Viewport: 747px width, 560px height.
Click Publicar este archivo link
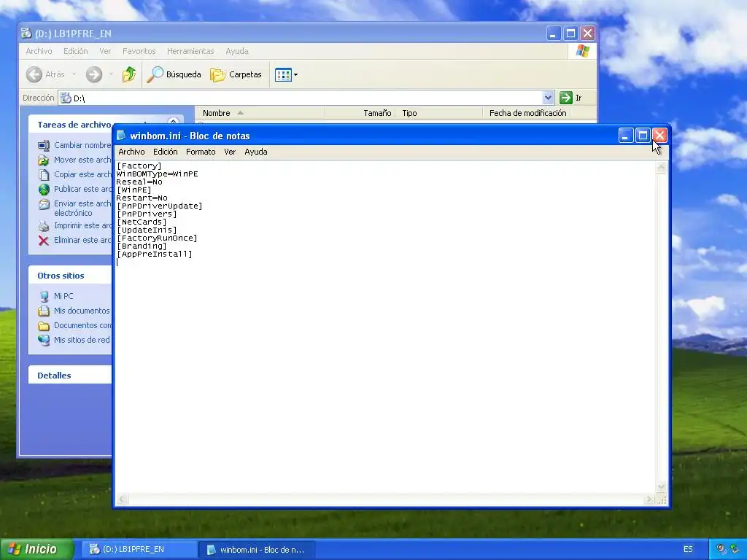coord(82,189)
